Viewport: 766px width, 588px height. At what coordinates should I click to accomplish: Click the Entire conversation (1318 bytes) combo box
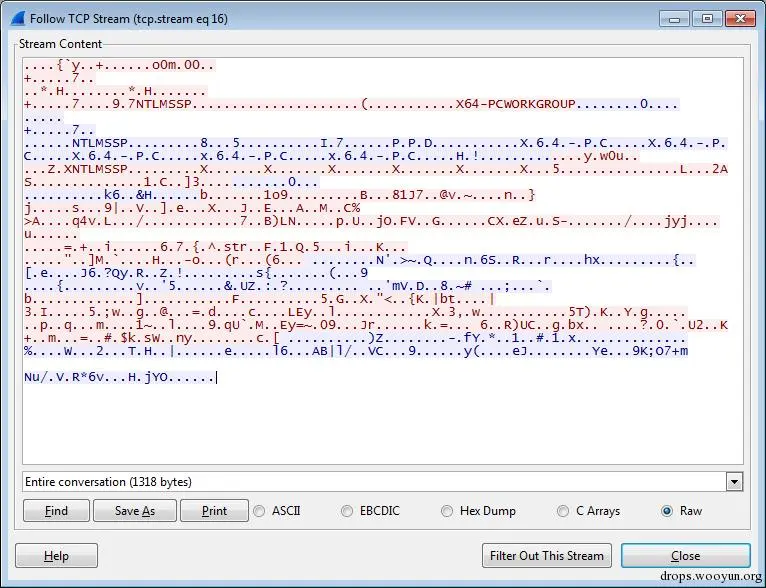383,482
